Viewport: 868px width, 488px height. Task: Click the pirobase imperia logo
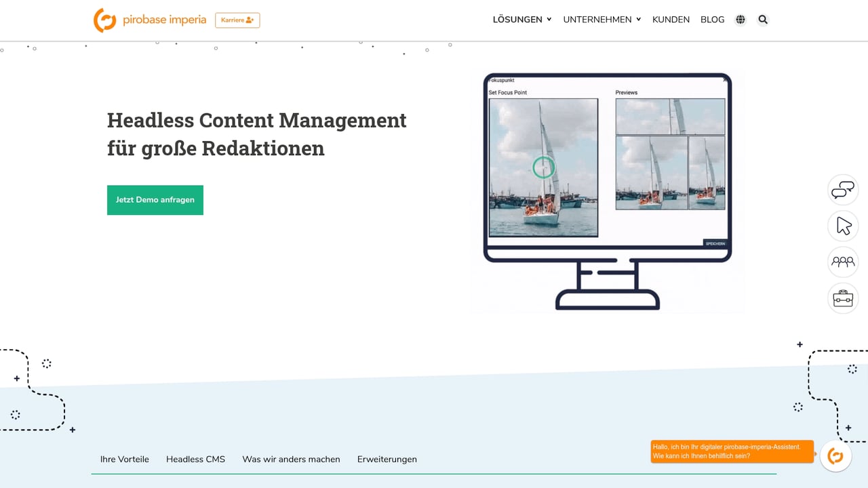point(149,20)
